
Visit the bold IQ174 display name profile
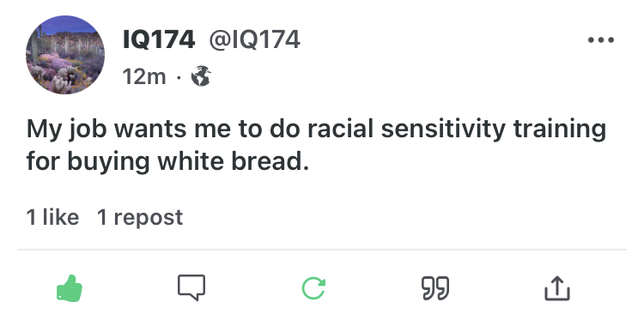point(159,40)
